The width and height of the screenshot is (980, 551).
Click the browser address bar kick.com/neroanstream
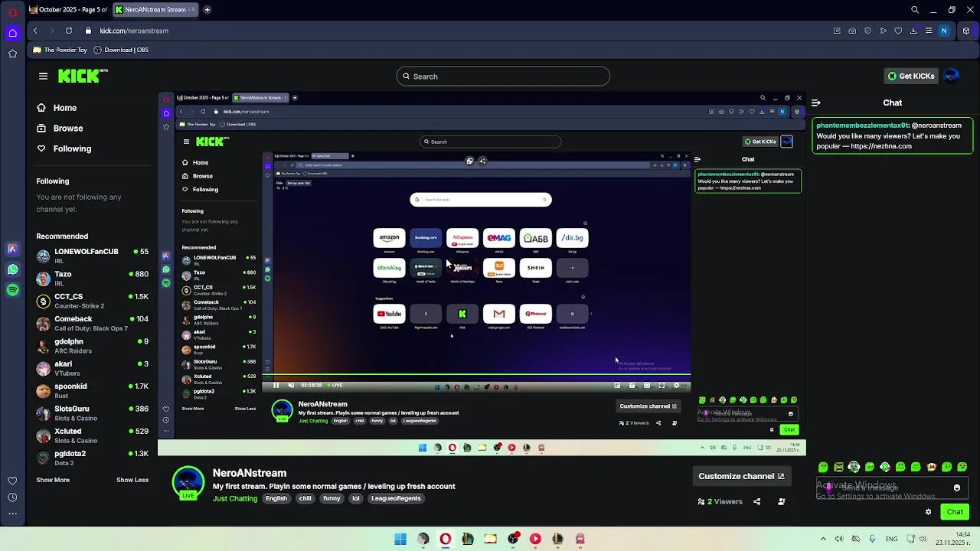(134, 31)
